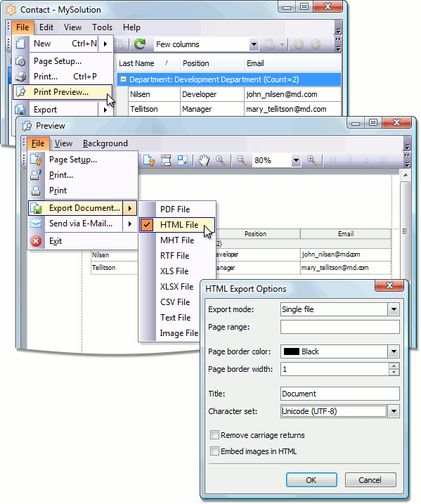Click the Black page border color swatch
The width and height of the screenshot is (421, 504).
[x=292, y=351]
